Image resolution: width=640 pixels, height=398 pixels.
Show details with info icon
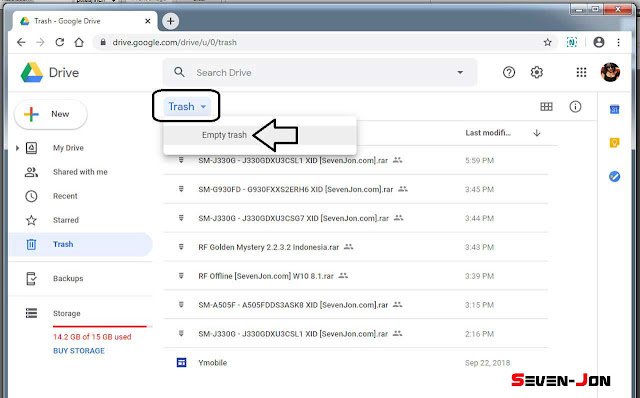pos(575,107)
